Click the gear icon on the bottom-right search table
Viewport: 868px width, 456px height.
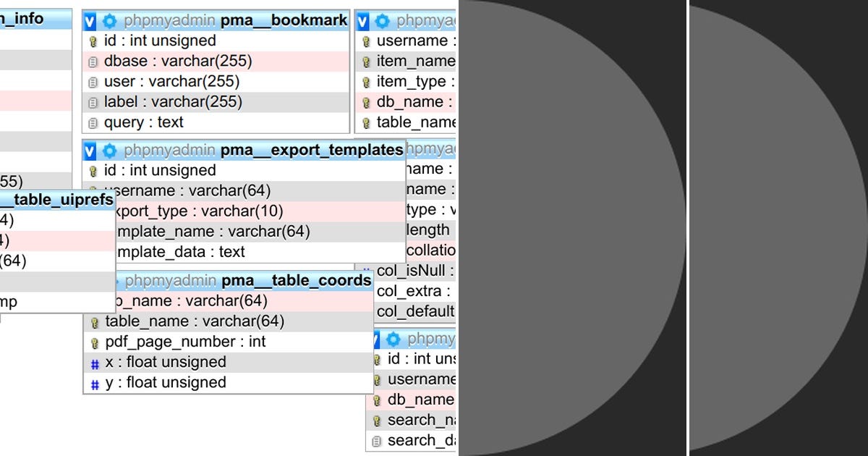click(x=393, y=339)
